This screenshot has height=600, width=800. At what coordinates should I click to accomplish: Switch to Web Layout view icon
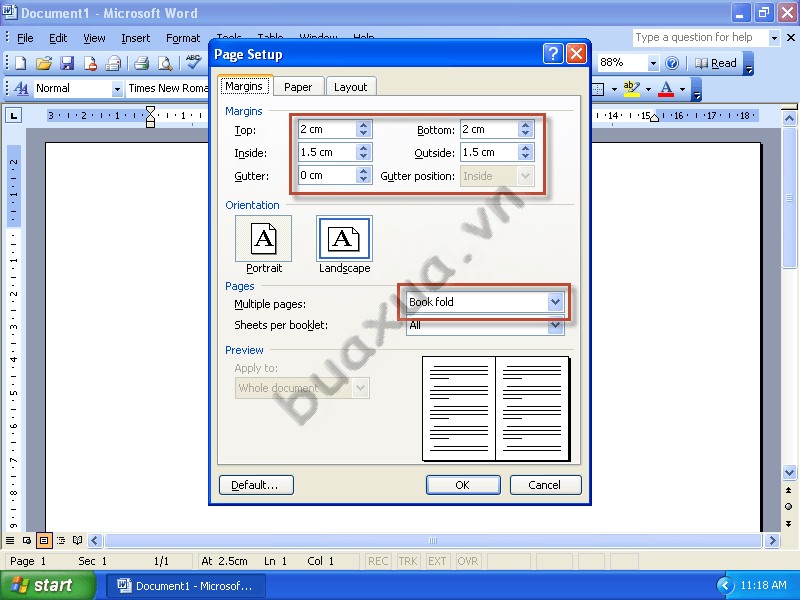[x=27, y=540]
